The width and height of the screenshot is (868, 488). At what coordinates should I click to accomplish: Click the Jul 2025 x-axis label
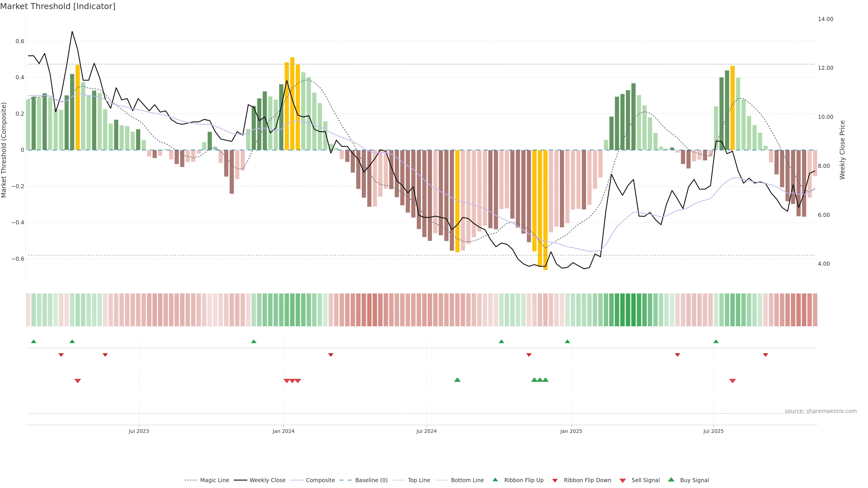click(x=713, y=431)
